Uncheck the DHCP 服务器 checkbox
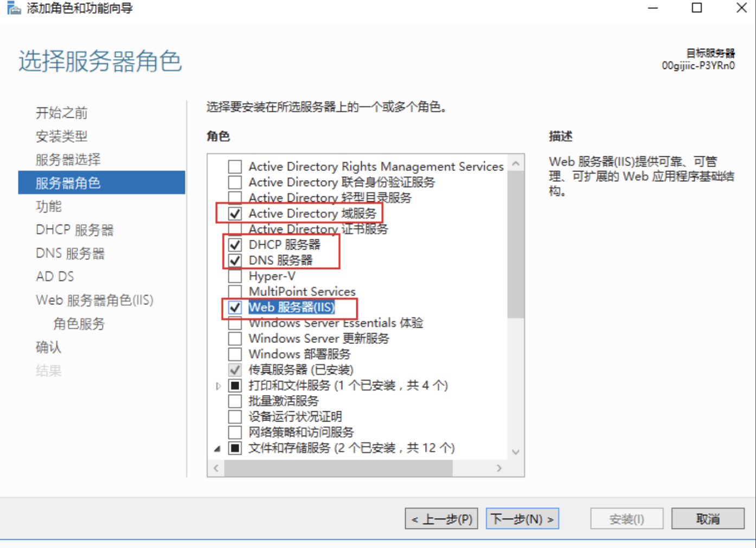Screen dimensions: 756x548 click(235, 245)
